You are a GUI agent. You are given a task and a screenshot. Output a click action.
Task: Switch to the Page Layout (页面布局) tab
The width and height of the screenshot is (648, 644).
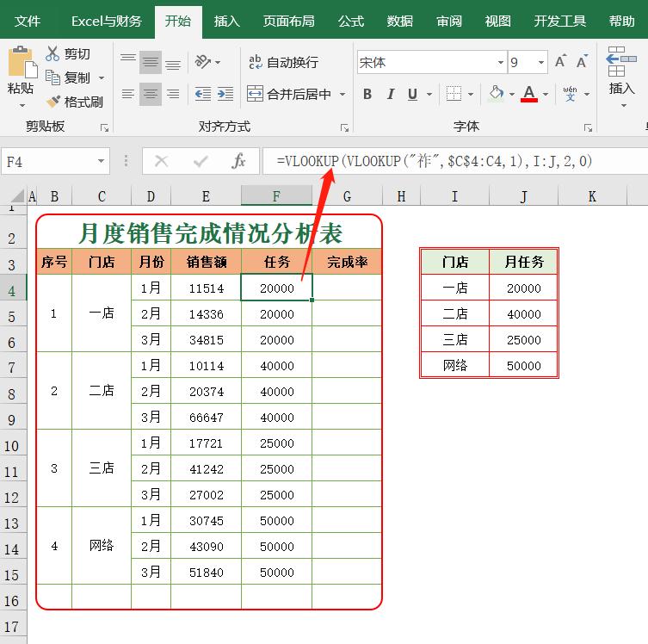point(288,21)
